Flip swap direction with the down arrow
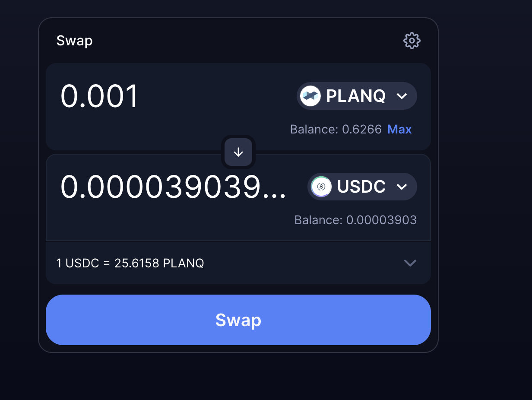The width and height of the screenshot is (532, 400). pos(238,152)
